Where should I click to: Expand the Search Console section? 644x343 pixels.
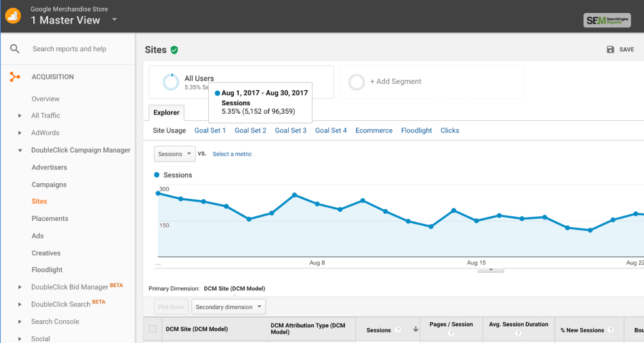20,322
